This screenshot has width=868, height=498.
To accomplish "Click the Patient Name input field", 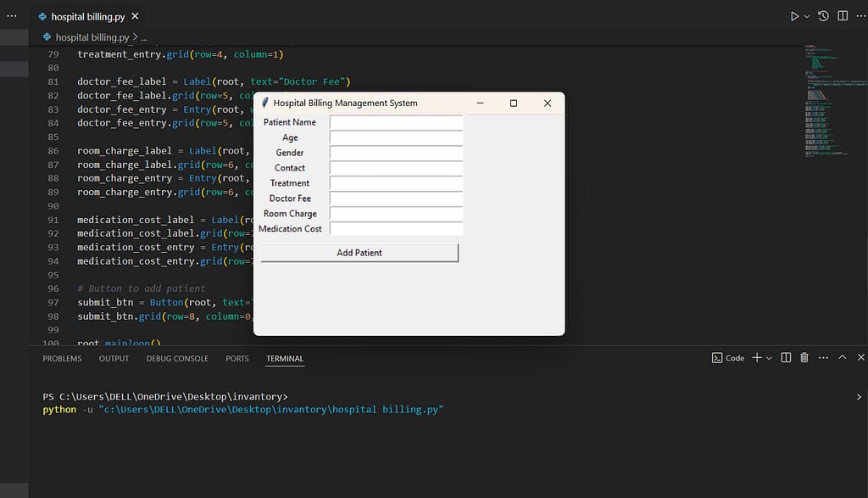I will click(395, 121).
